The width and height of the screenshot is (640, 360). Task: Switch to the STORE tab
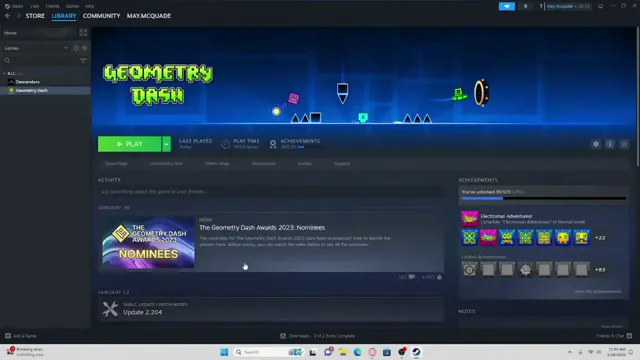pos(35,16)
